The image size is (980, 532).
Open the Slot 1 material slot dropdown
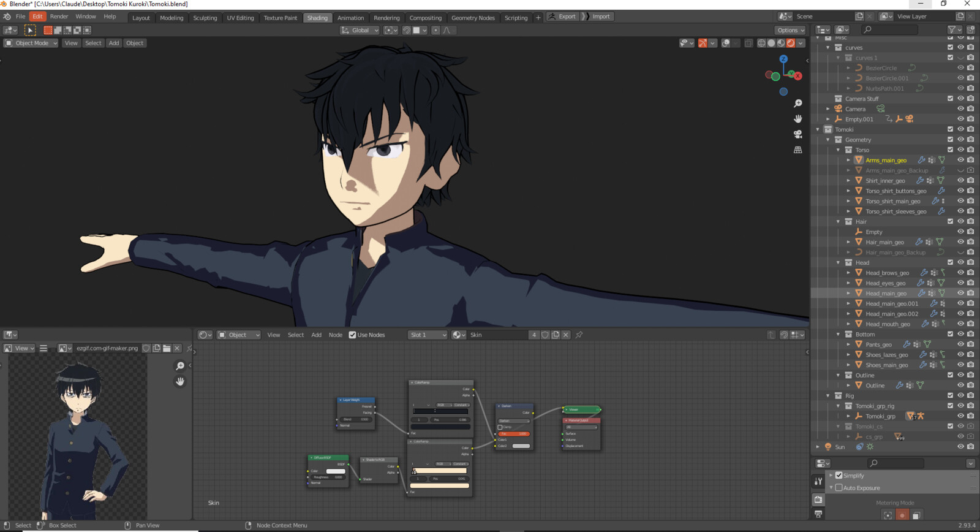428,335
